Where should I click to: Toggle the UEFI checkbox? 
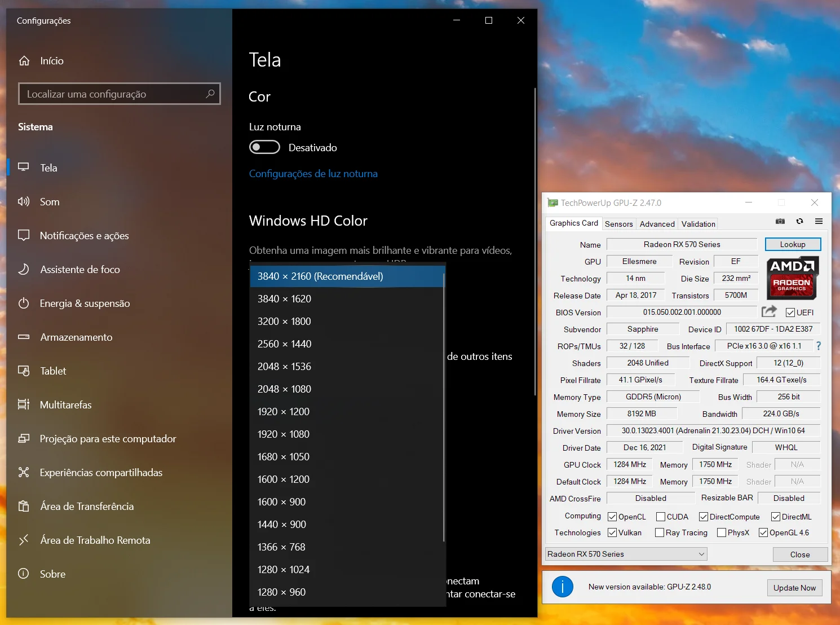(x=790, y=312)
